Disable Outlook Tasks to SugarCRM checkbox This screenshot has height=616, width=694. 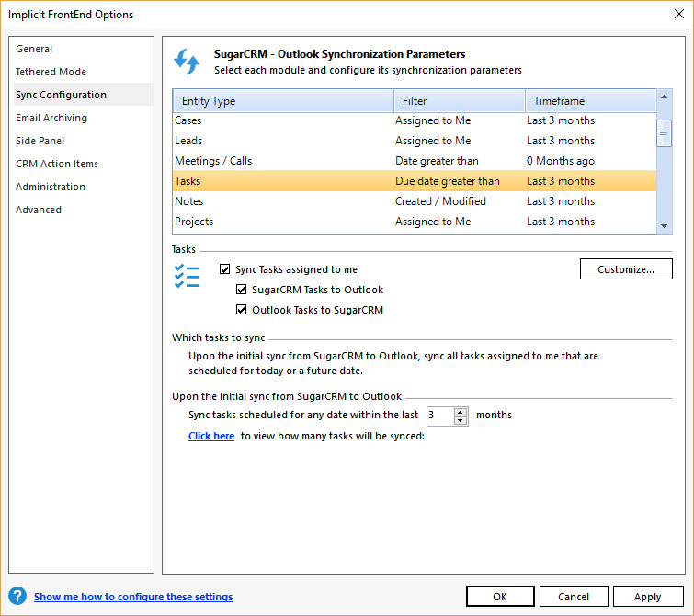point(242,310)
